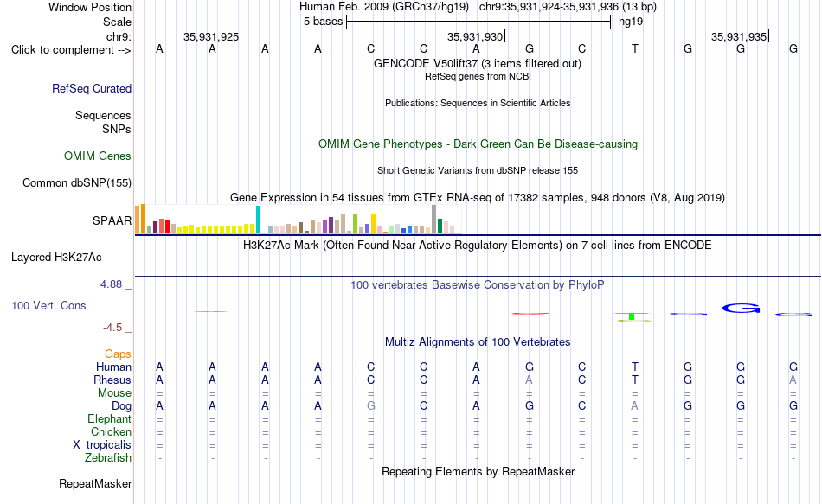Select the RepeatMasker label on the left
The width and height of the screenshot is (822, 504).
pyautogui.click(x=95, y=483)
